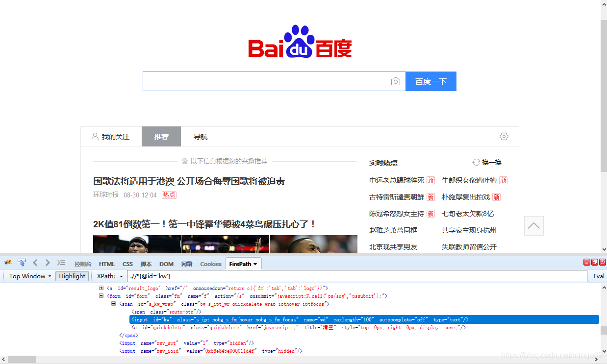This screenshot has width=607, height=364.
Task: Click the Firebug bug icon
Action: tap(8, 263)
